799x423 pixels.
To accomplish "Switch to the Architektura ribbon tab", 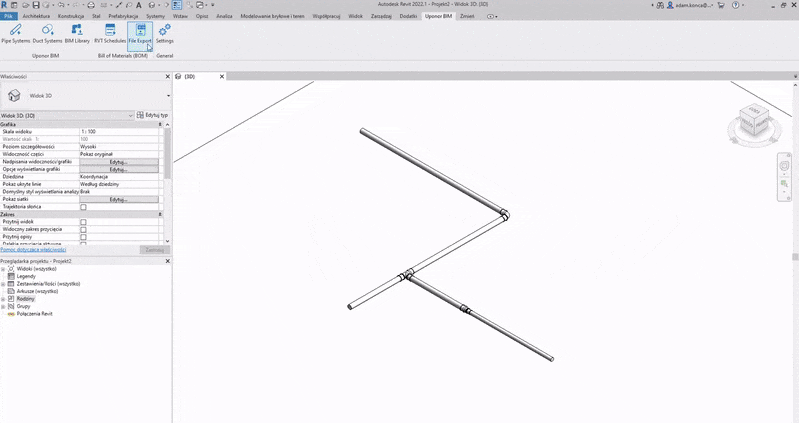I will tap(36, 16).
